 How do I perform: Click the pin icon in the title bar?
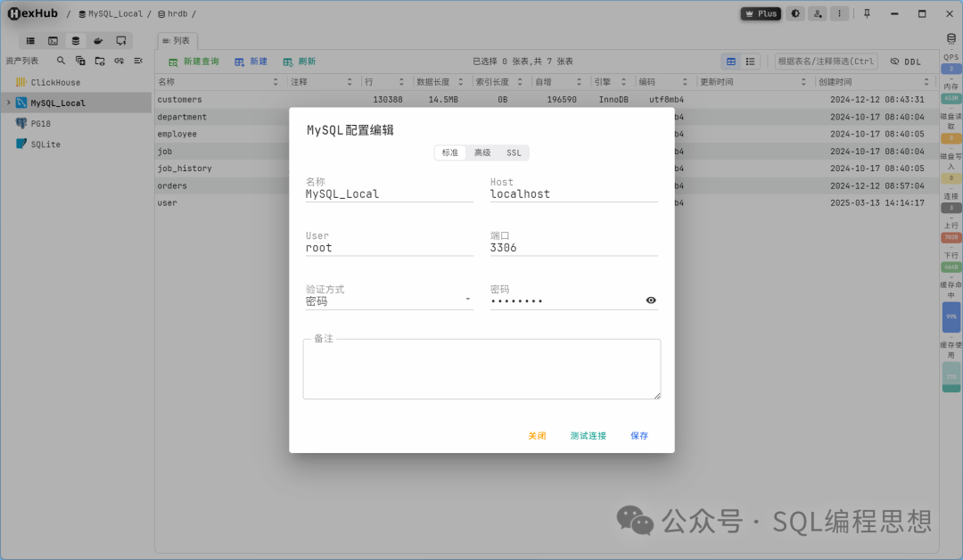[x=866, y=13]
